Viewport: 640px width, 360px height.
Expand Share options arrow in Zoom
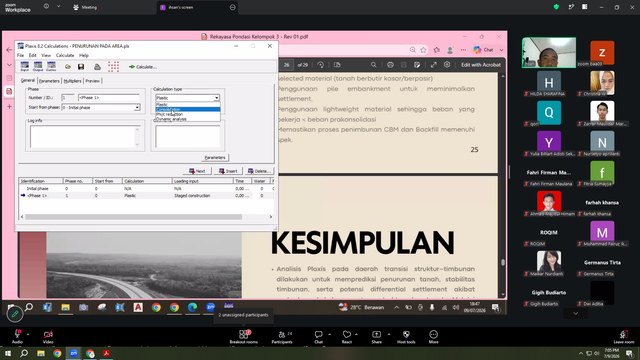pyautogui.click(x=389, y=334)
